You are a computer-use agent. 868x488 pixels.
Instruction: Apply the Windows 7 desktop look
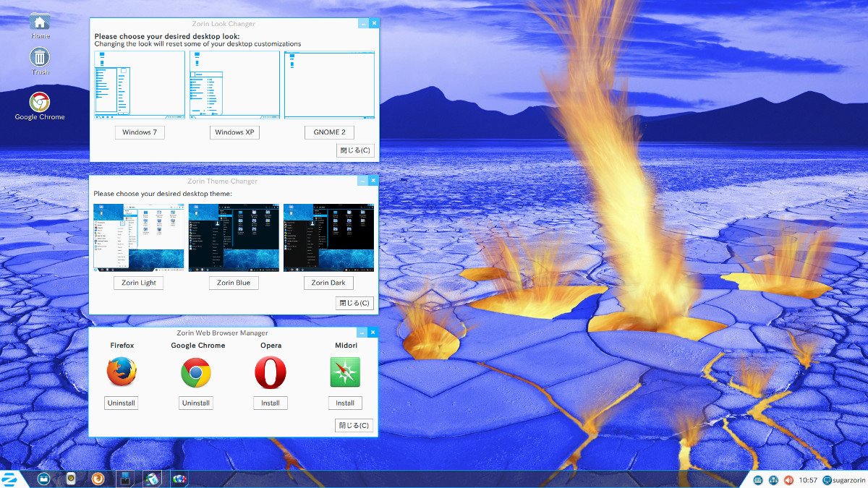tap(140, 132)
